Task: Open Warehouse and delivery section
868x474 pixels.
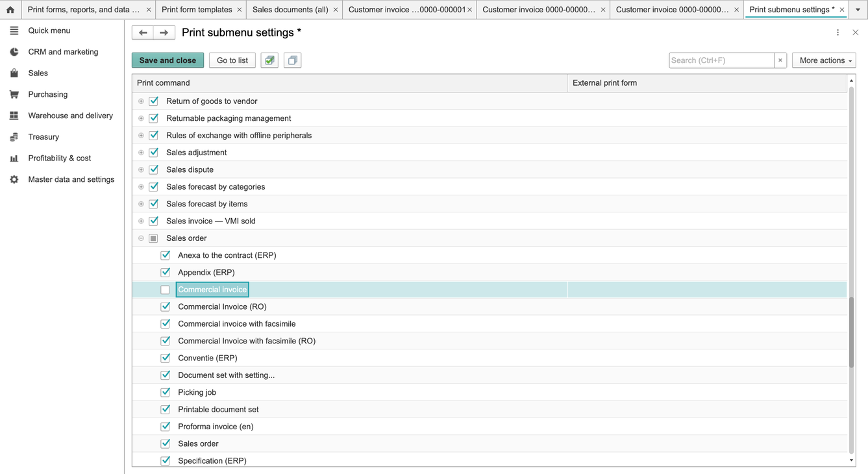Action: [x=70, y=116]
